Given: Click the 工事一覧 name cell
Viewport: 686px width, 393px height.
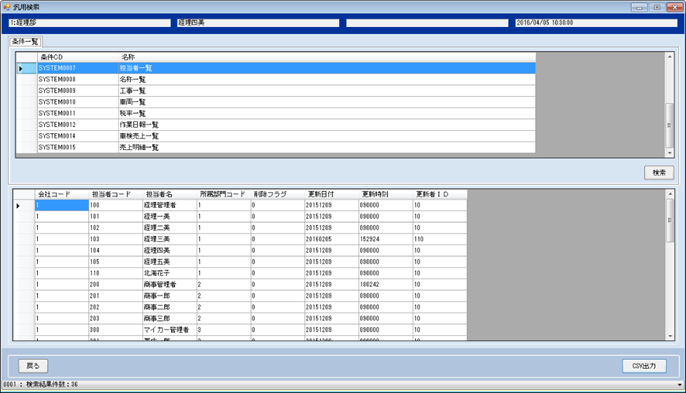Looking at the screenshot, I should click(x=327, y=91).
